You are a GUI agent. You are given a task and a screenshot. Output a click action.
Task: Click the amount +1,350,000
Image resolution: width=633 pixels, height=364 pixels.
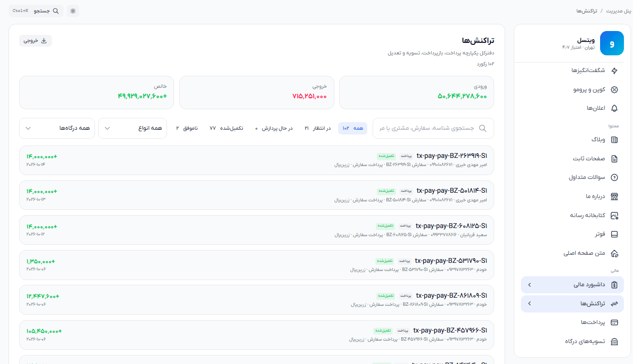coord(41,261)
